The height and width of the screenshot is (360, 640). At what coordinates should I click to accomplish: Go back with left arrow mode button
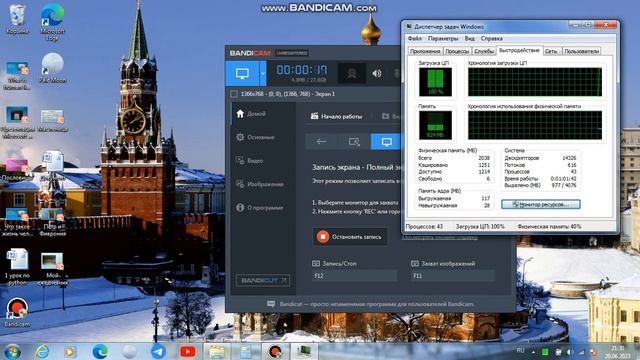coord(322,142)
